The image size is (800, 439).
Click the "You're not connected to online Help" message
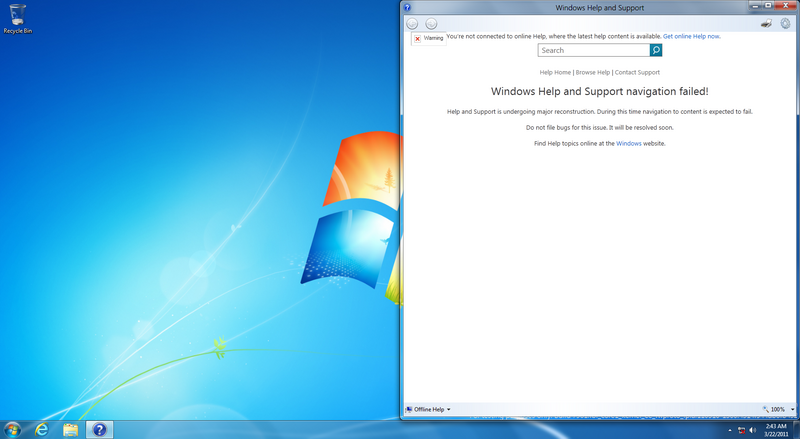554,36
